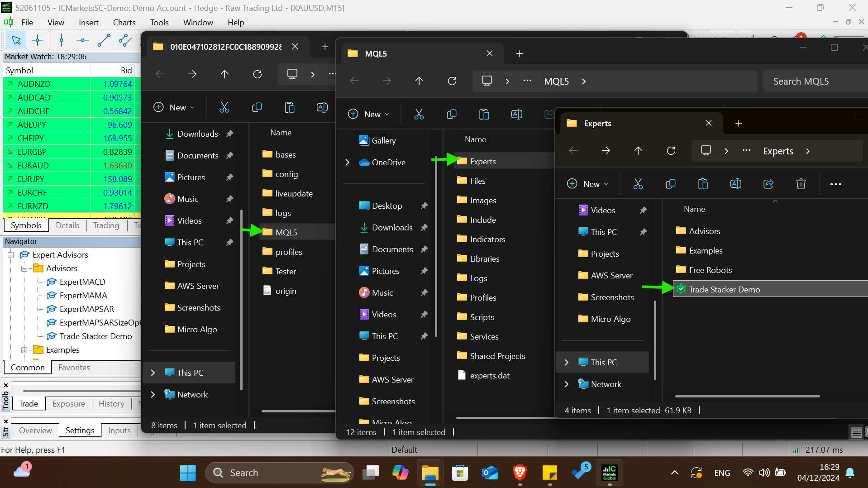Click Rename icon in Experts window toolbar
Screen dimensions: 868x488
point(736,184)
